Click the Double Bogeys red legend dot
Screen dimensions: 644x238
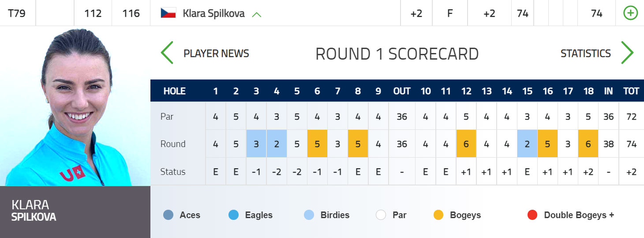[x=532, y=215]
